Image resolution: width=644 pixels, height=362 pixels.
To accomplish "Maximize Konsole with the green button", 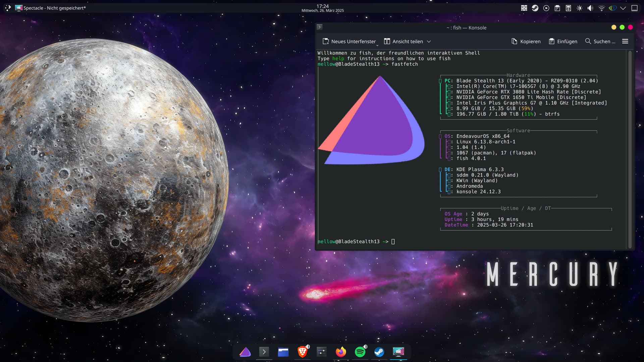I will click(x=622, y=27).
